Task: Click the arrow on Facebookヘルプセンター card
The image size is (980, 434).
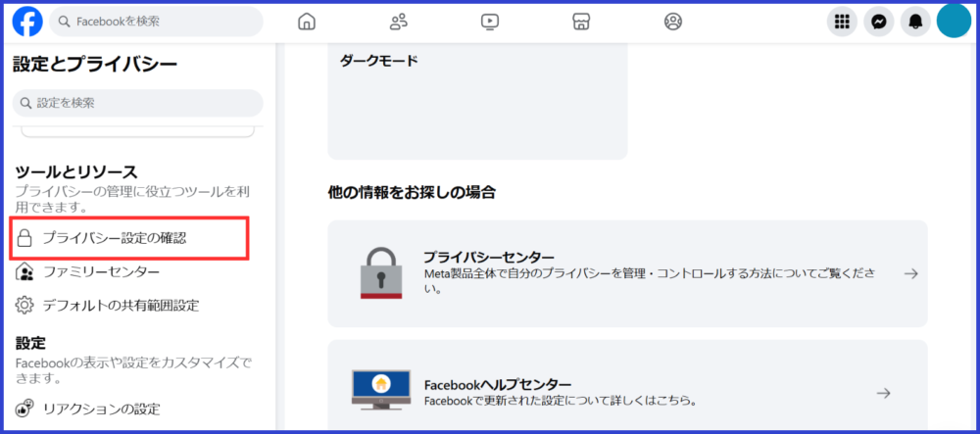Action: click(883, 394)
